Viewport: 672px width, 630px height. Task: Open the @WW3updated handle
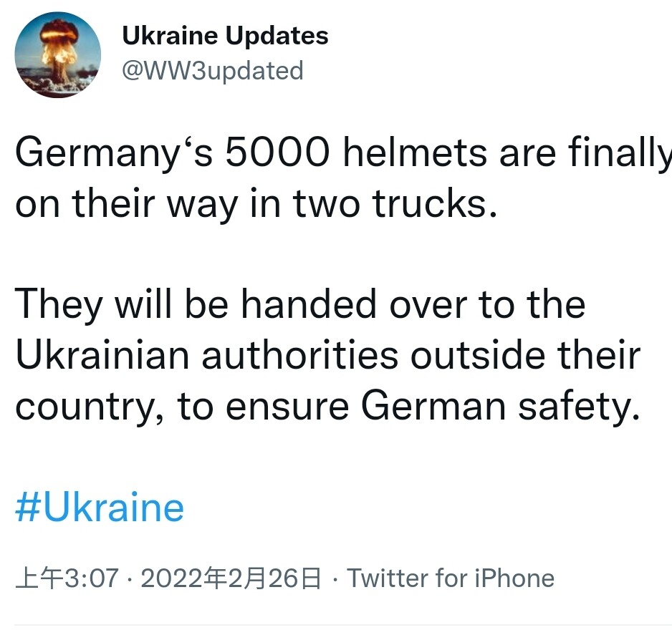pyautogui.click(x=213, y=71)
